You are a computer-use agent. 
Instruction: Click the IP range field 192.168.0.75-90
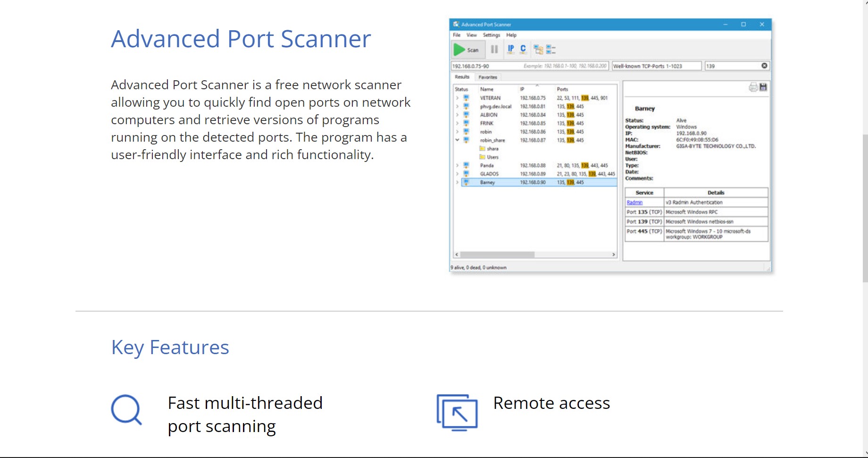(530, 66)
